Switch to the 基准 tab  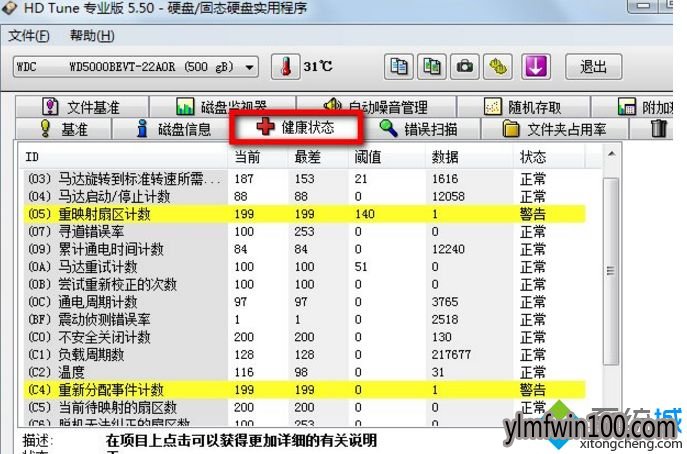click(x=63, y=129)
